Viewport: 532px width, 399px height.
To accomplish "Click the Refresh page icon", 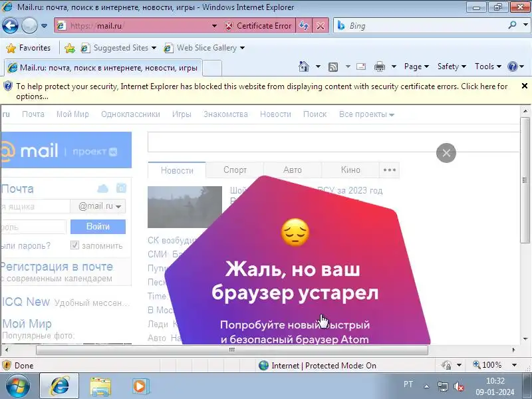I will pos(304,26).
